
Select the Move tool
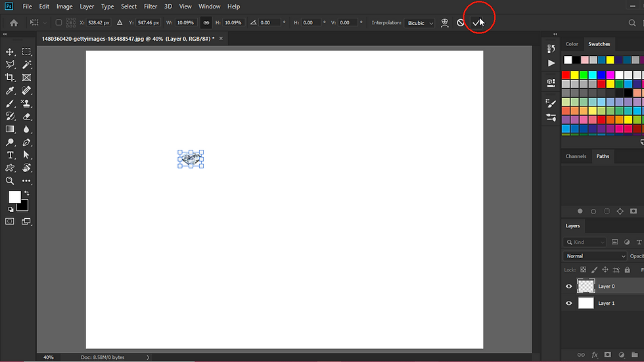coord(10,52)
